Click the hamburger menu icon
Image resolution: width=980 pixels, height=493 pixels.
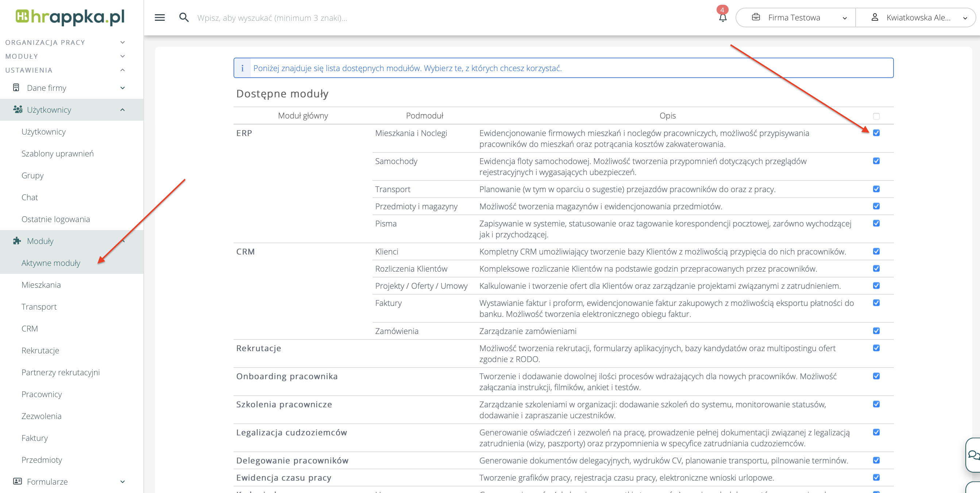(159, 18)
